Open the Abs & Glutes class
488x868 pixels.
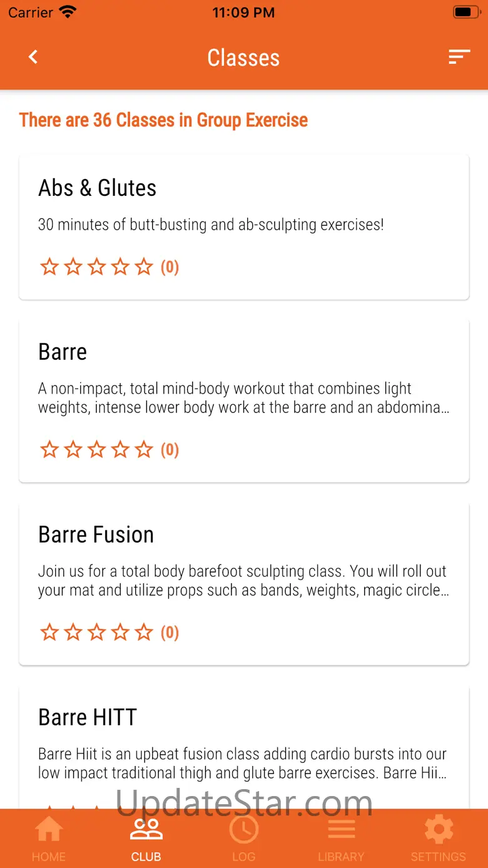point(98,188)
